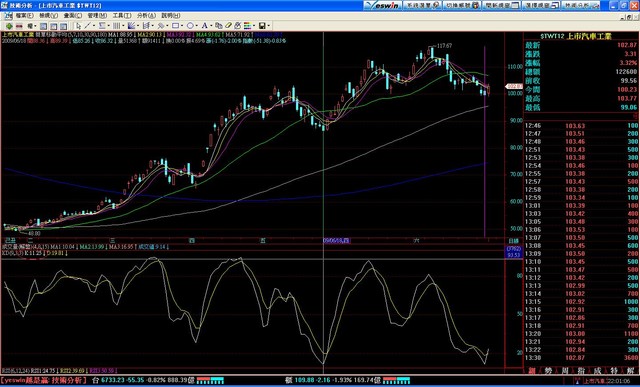The image size is (640, 387).
Task: Open the 橙 dropdown in the toolbar
Action: [31, 26]
